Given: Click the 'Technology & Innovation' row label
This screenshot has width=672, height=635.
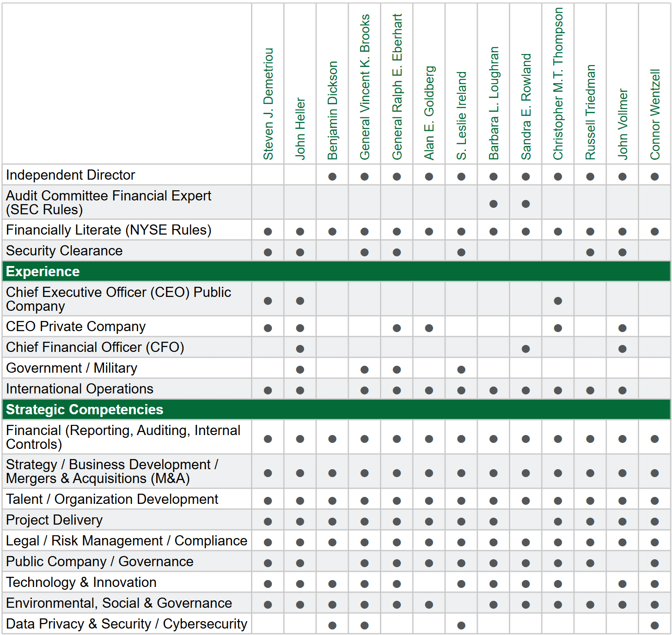Looking at the screenshot, I should click(81, 582).
